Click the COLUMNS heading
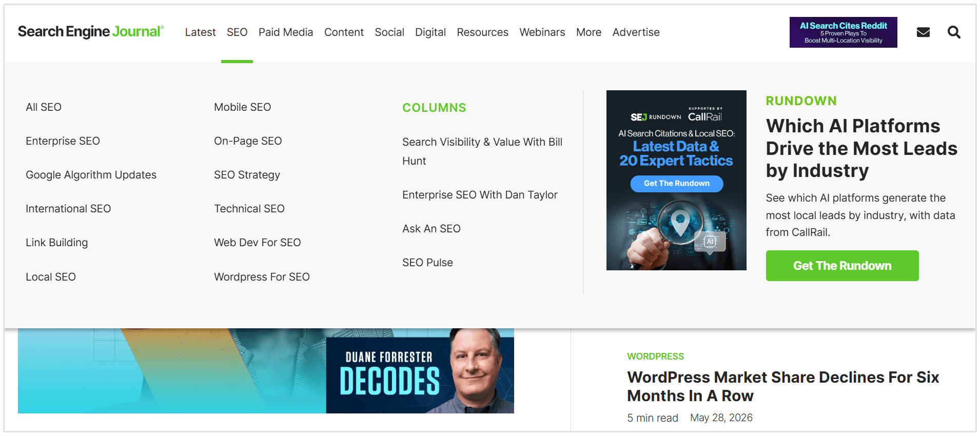The width and height of the screenshot is (980, 436). pyautogui.click(x=434, y=108)
